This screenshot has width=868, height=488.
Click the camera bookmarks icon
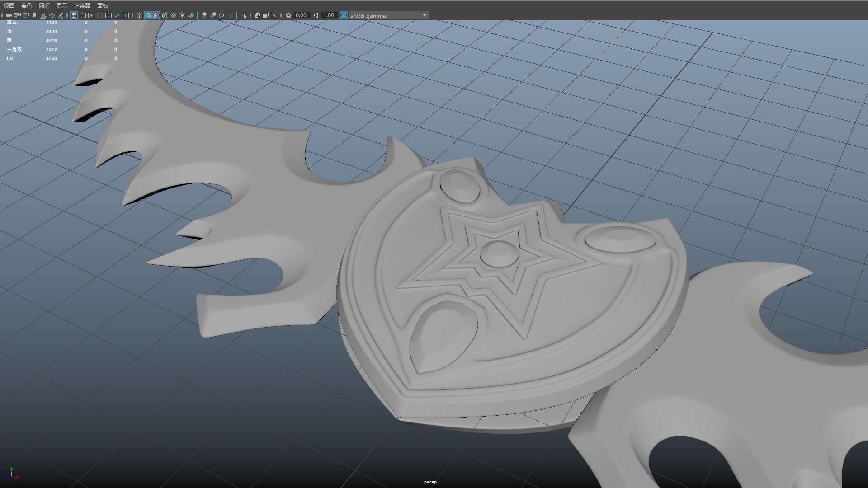coord(35,15)
